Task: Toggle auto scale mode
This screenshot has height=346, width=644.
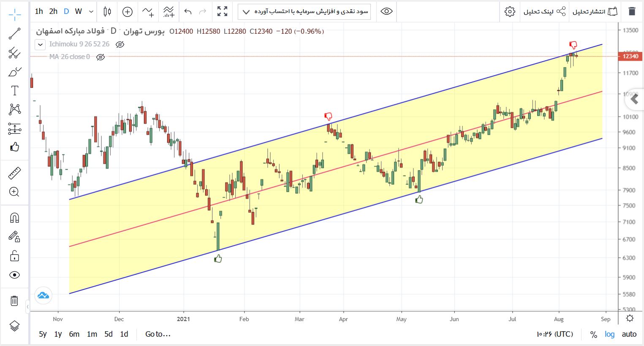Action: click(629, 334)
